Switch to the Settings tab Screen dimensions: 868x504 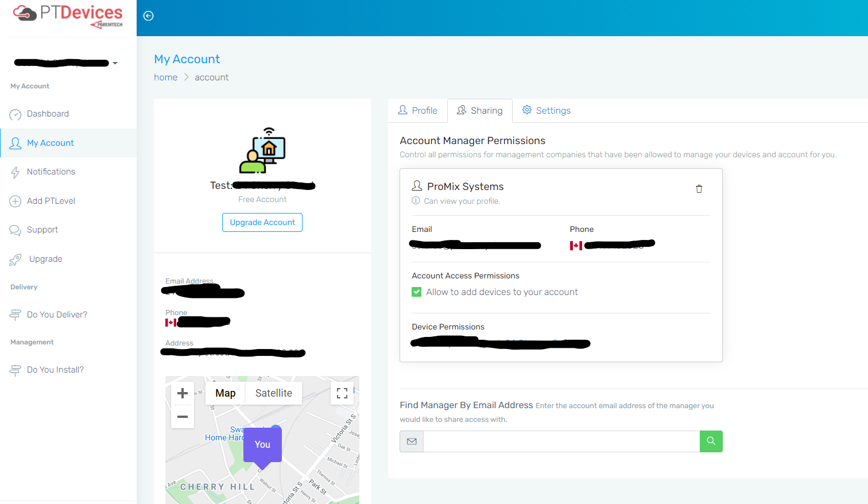point(547,110)
